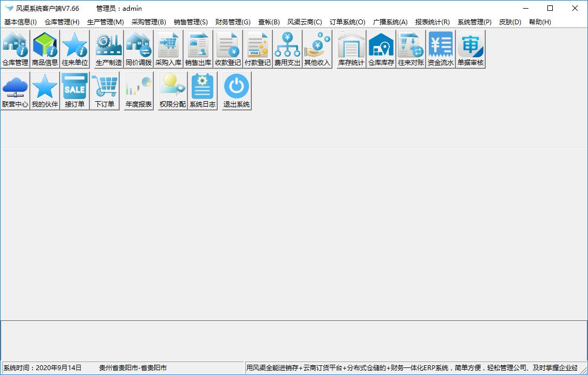The height and width of the screenshot is (375, 588).
Task: Open 权限分配 user key icon
Action: tap(173, 91)
